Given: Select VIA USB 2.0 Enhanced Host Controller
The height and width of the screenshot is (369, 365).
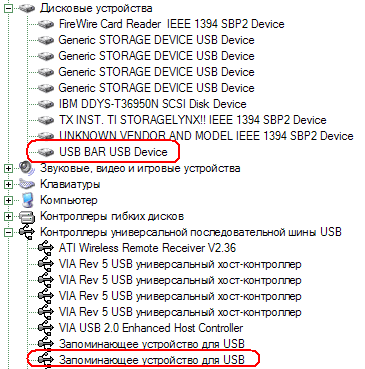Looking at the screenshot, I should click(x=151, y=328).
